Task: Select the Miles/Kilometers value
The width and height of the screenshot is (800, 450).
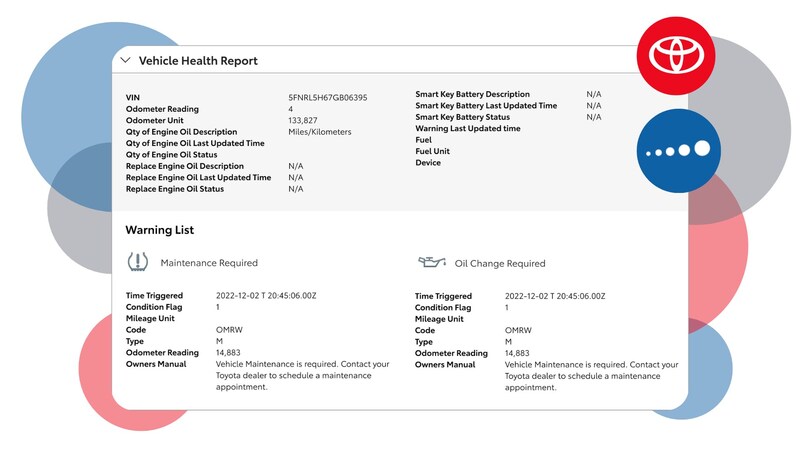Action: click(319, 132)
